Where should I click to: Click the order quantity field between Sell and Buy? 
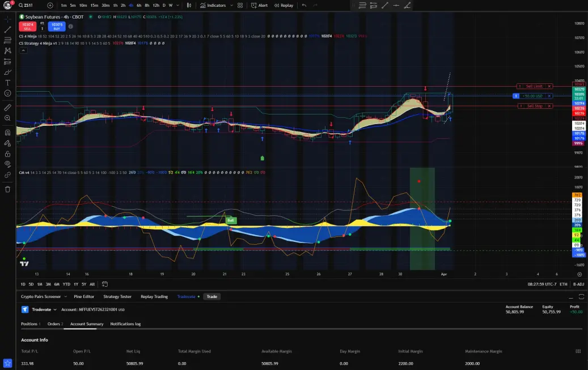tap(42, 28)
